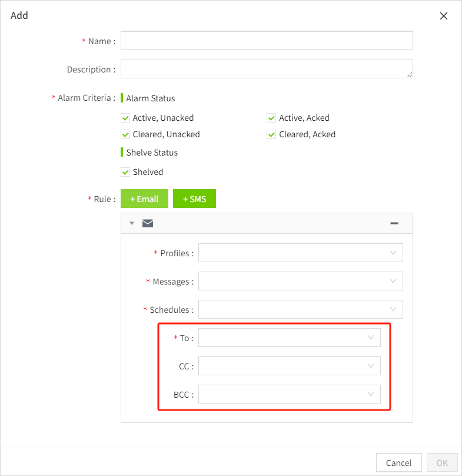This screenshot has width=462, height=476.
Task: Close the Add dialog
Action: pyautogui.click(x=444, y=16)
